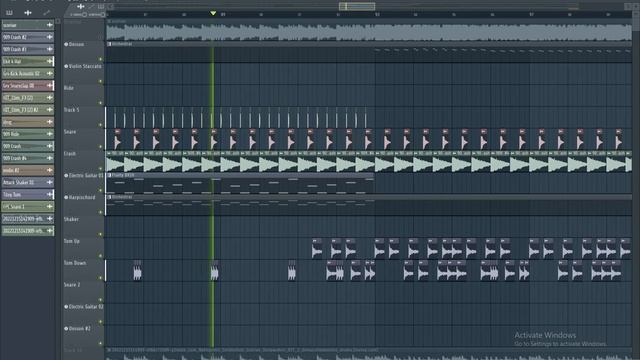Click waveform icon on 'Grv Kick Acoustic 02' item

(50, 73)
